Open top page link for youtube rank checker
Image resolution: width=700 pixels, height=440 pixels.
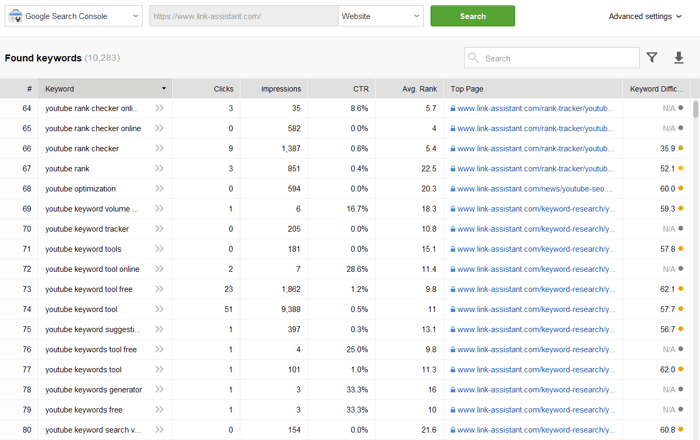(x=535, y=149)
